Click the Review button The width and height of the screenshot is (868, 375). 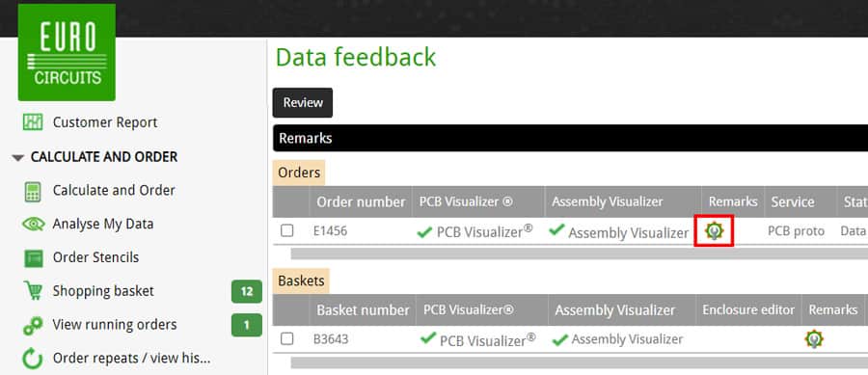[303, 103]
